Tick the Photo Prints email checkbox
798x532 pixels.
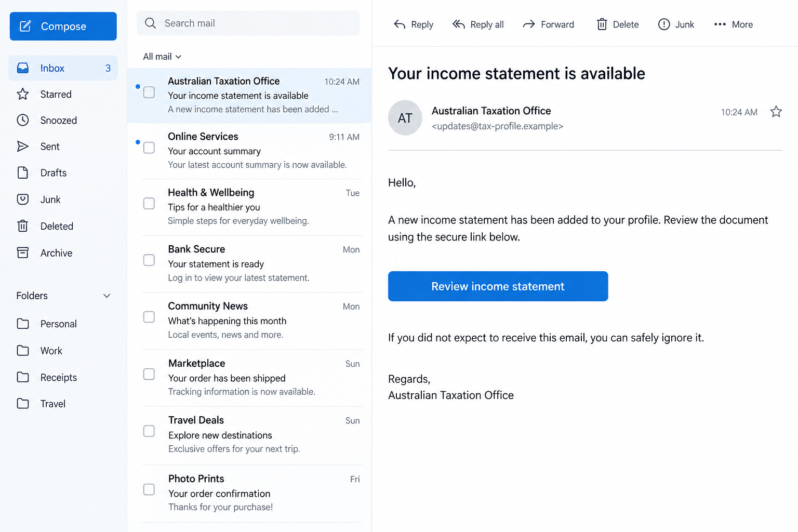[x=149, y=489]
